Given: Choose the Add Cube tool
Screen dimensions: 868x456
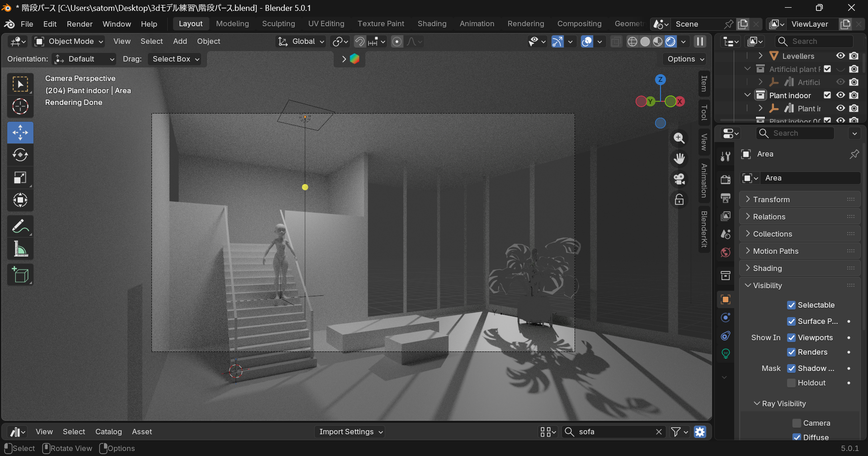Looking at the screenshot, I should [x=20, y=275].
